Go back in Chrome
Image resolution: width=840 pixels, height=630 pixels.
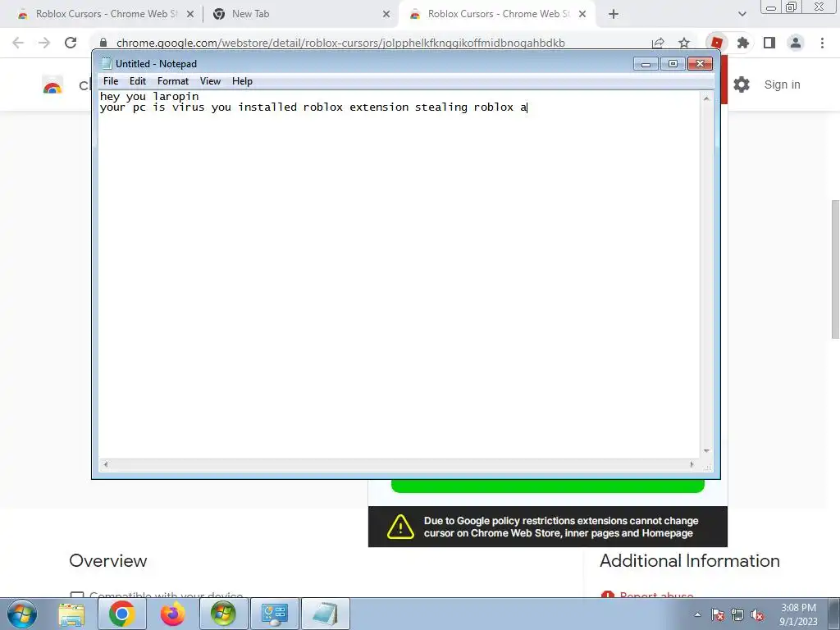click(18, 43)
